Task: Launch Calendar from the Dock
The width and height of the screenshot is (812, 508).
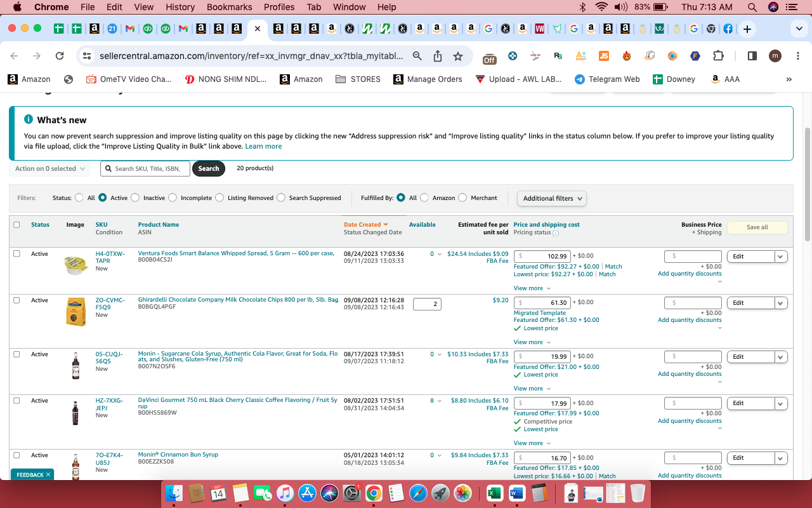Action: (x=218, y=493)
